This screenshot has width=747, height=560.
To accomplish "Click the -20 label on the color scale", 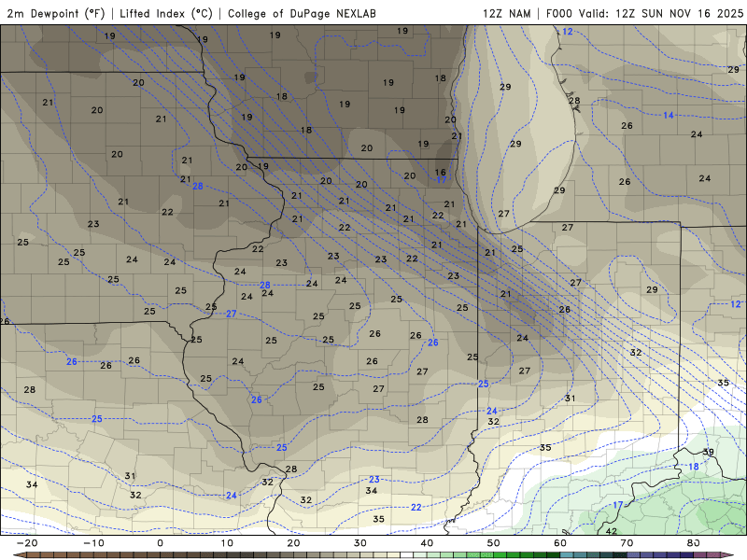I will click(x=27, y=543).
